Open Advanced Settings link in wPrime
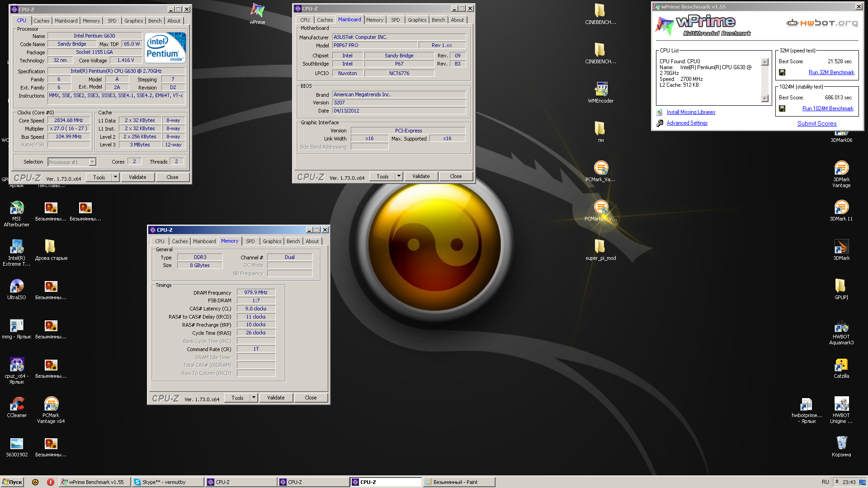 point(687,123)
